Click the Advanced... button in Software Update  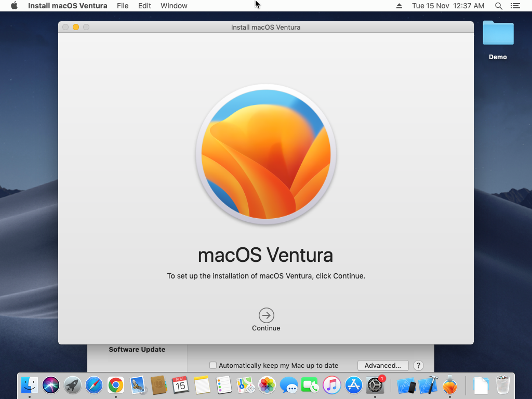(x=383, y=365)
